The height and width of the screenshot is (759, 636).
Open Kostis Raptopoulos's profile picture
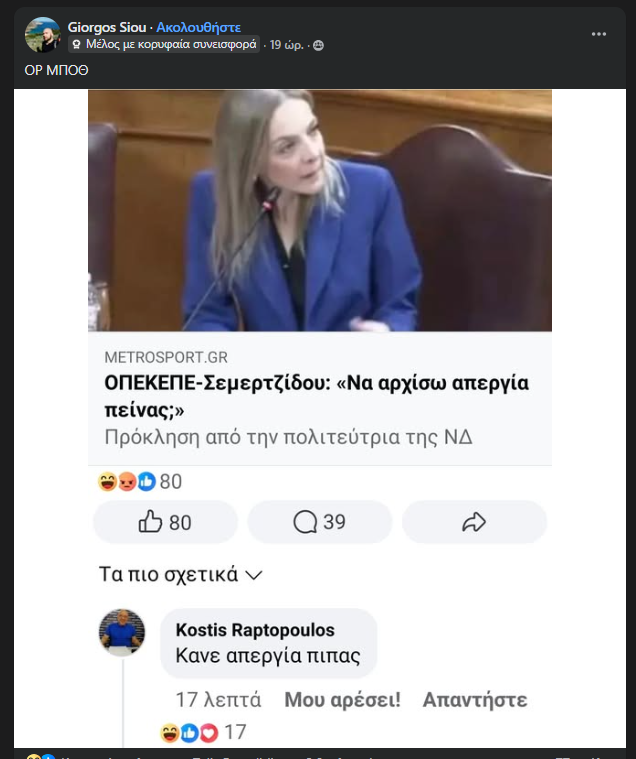coord(122,632)
